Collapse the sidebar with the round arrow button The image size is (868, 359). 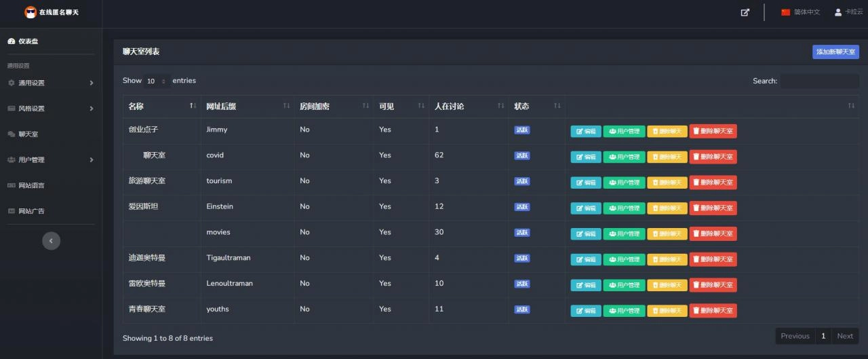[x=51, y=241]
